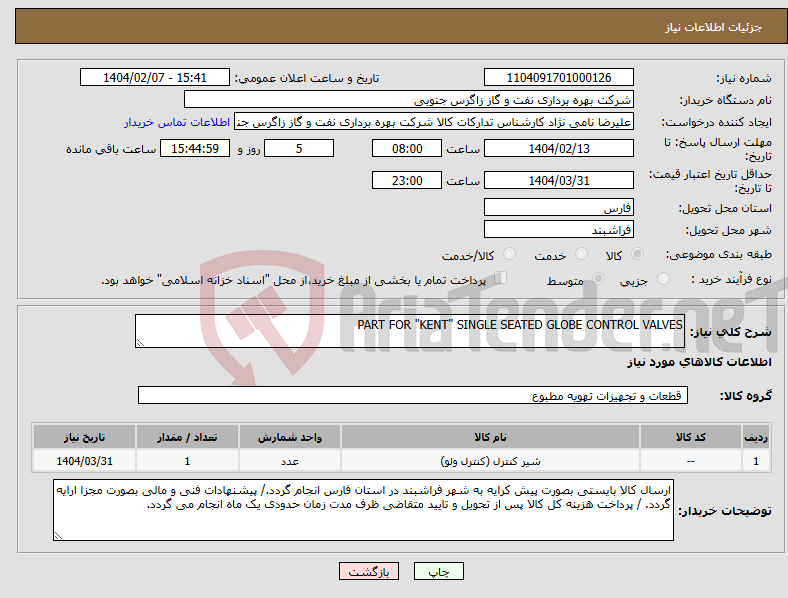Click the نام کالا column header
788x598 pixels.
(490, 437)
